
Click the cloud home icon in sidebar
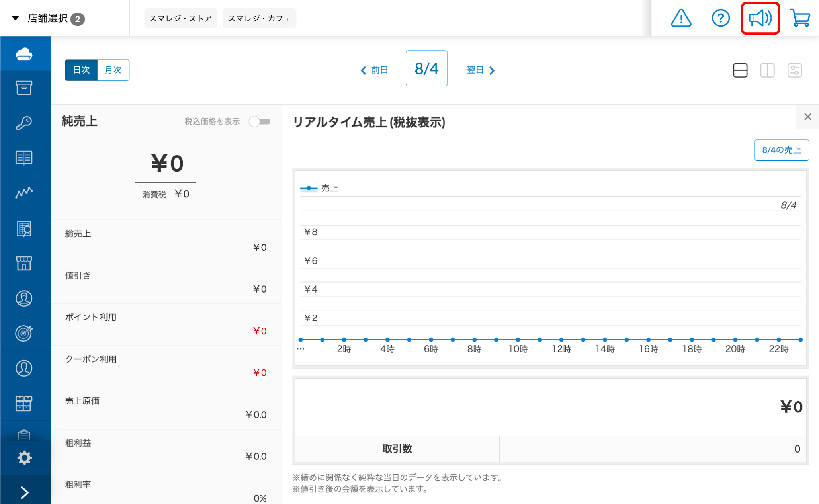[x=24, y=53]
